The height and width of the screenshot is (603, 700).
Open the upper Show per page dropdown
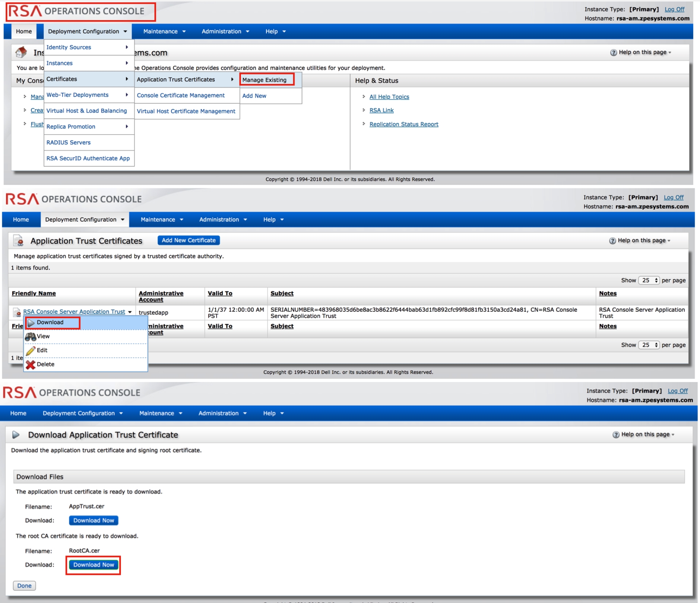(649, 281)
